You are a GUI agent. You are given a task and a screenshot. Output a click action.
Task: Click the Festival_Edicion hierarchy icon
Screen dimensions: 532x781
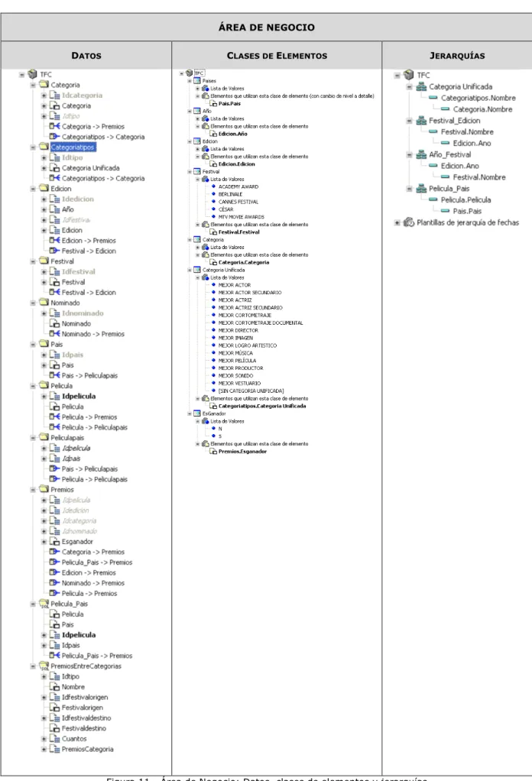coord(421,121)
